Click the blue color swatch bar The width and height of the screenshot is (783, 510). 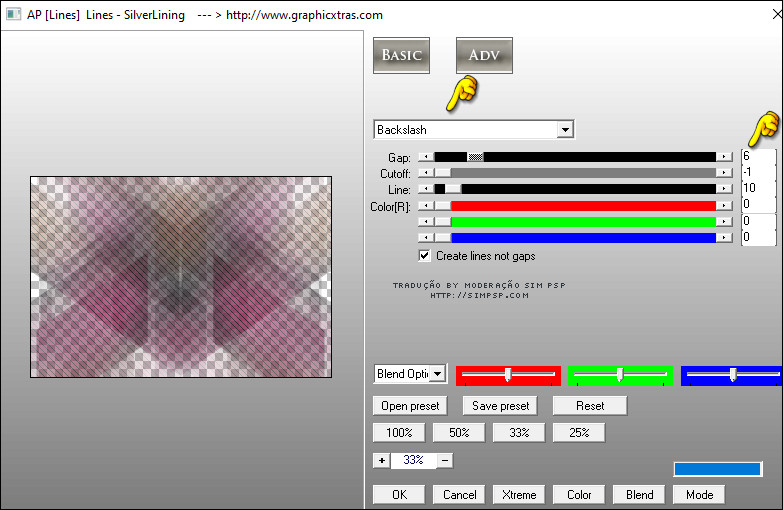717,469
